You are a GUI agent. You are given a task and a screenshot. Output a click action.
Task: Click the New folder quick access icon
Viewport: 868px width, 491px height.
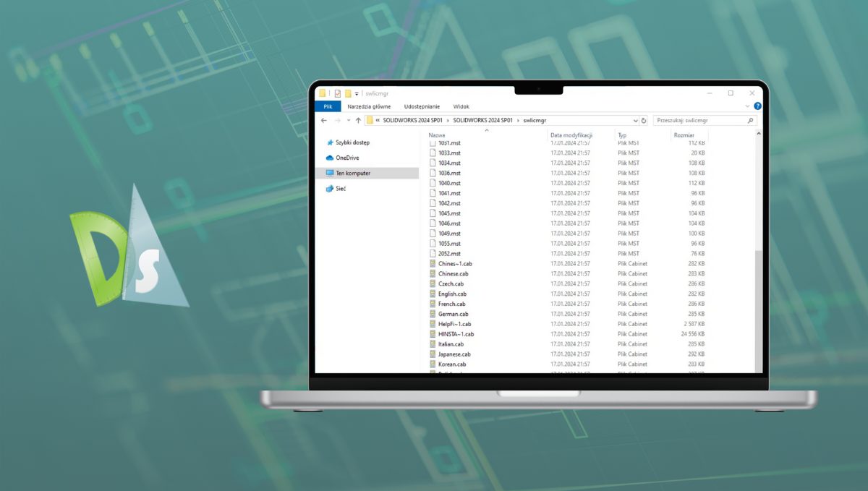[x=348, y=93]
